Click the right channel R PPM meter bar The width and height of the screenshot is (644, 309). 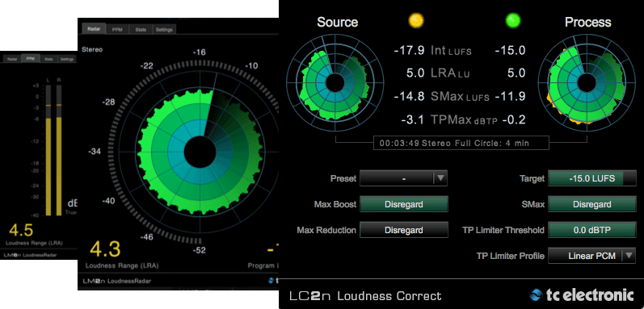[59, 150]
